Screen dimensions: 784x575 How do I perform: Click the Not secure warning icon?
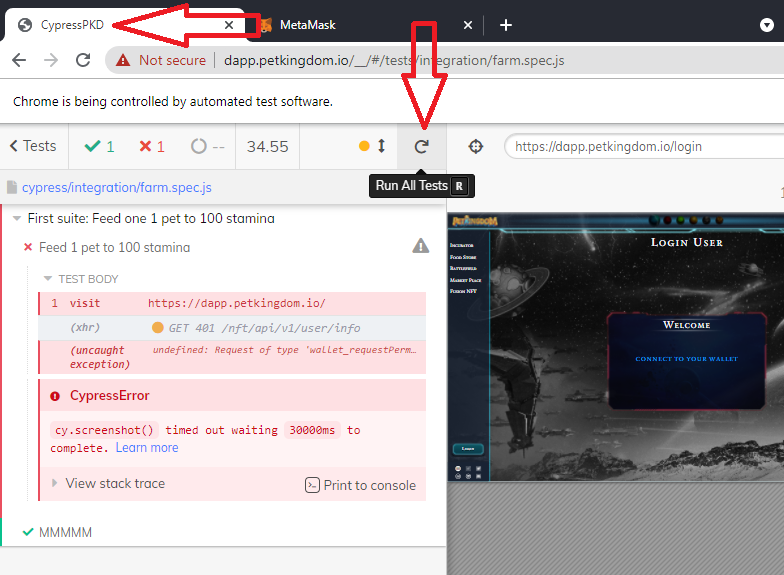click(x=122, y=60)
